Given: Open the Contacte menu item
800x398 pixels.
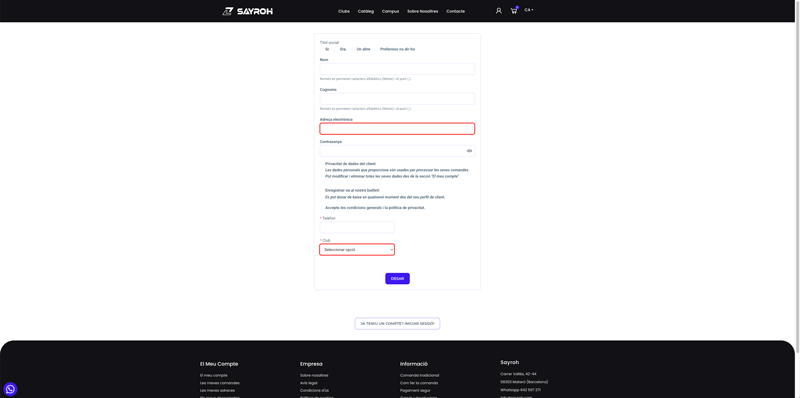Looking at the screenshot, I should click(456, 11).
